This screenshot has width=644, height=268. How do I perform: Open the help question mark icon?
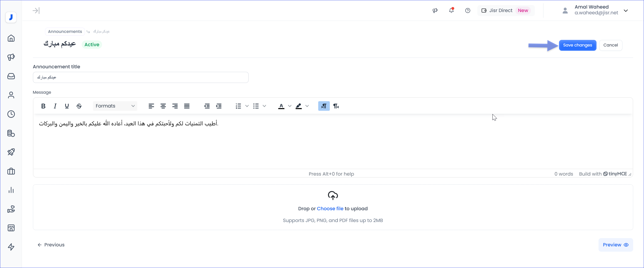coord(468,11)
